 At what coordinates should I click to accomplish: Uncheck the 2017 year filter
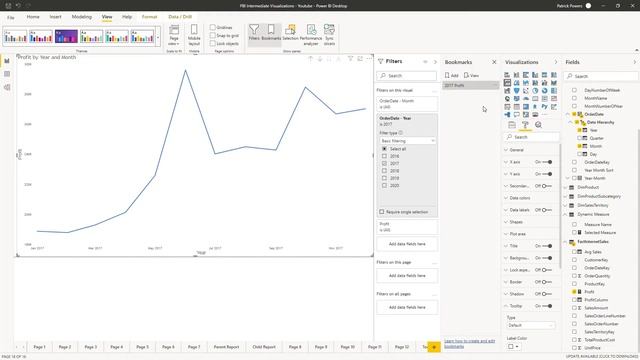(384, 163)
